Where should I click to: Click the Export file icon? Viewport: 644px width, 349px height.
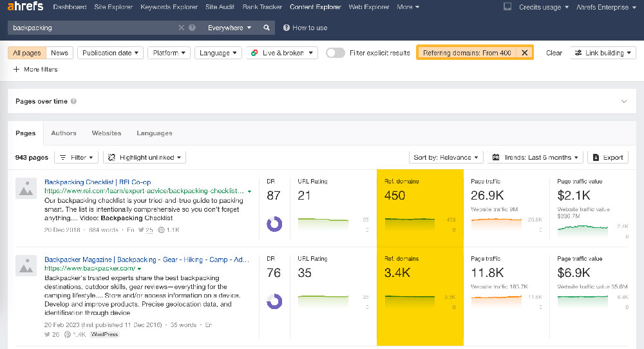(596, 157)
